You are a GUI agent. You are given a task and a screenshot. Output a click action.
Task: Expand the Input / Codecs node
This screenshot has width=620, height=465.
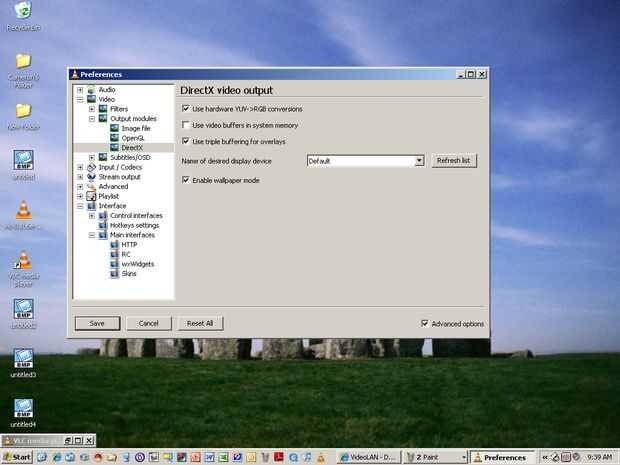click(80, 167)
